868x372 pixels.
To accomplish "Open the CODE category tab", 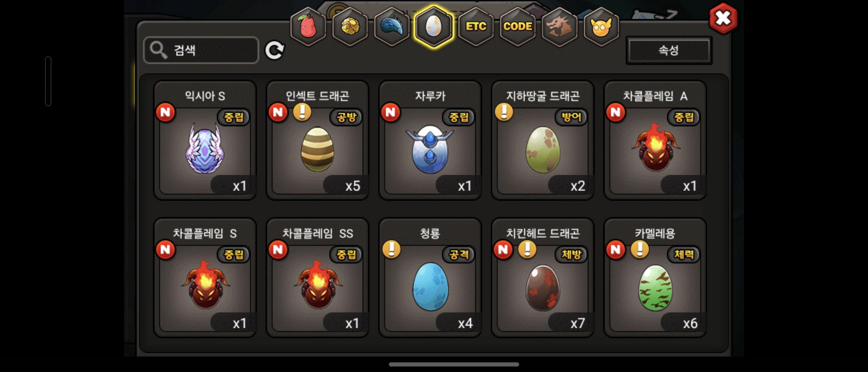I will tap(518, 27).
